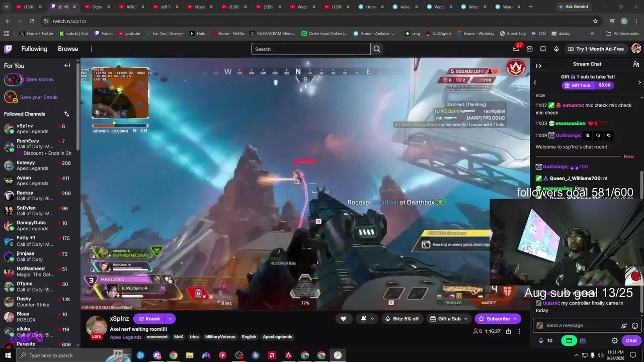Focus the browser address bar
The height and width of the screenshot is (362, 644).
[x=317, y=21]
